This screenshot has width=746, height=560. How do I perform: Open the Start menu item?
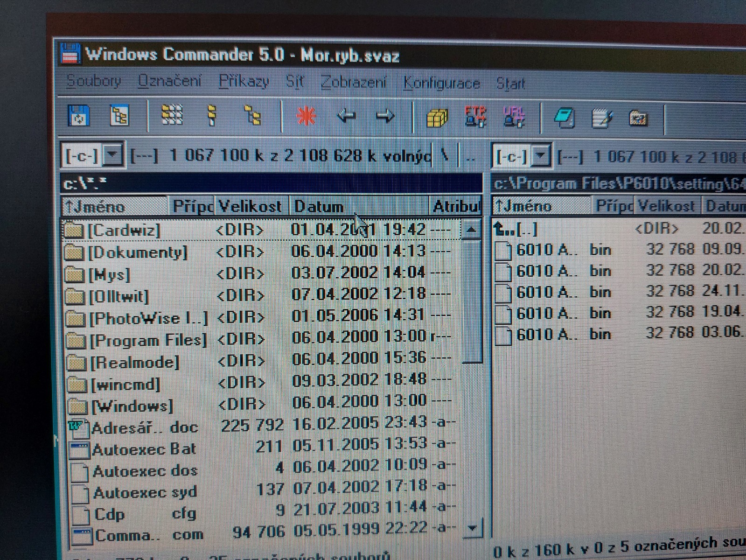point(510,84)
